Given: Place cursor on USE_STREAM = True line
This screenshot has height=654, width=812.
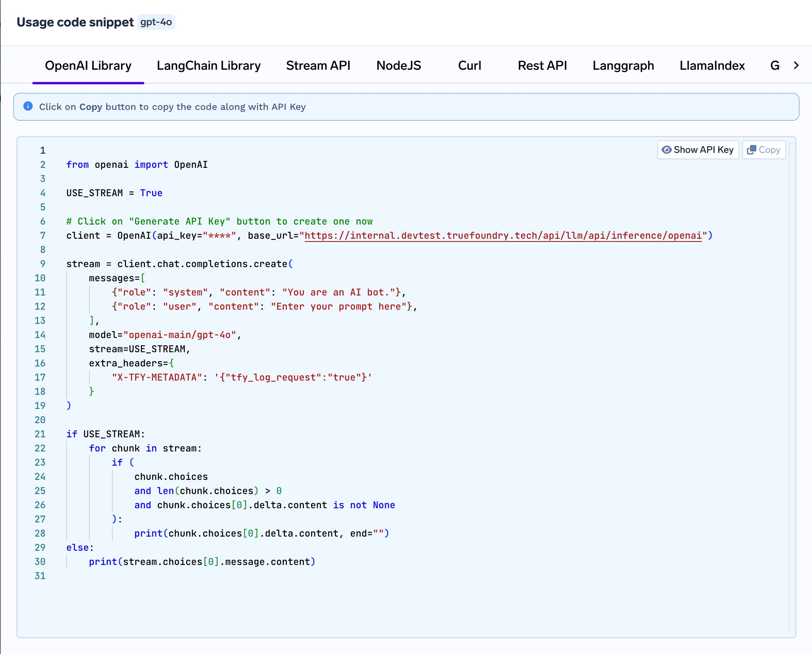Looking at the screenshot, I should point(114,193).
